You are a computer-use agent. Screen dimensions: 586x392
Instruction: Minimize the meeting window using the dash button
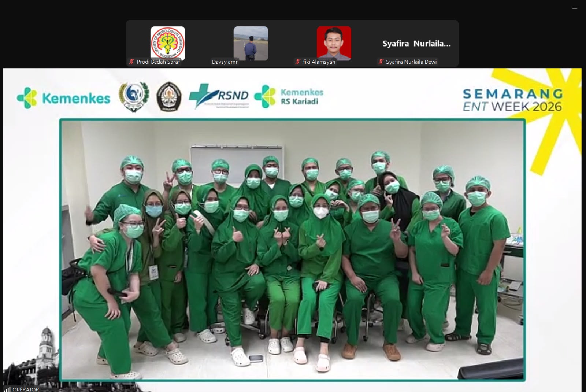pyautogui.click(x=575, y=8)
